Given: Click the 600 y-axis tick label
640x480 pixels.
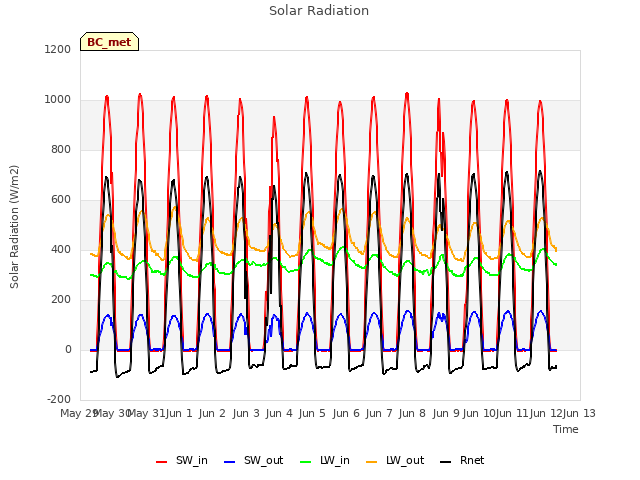Looking at the screenshot, I should click(x=61, y=200).
